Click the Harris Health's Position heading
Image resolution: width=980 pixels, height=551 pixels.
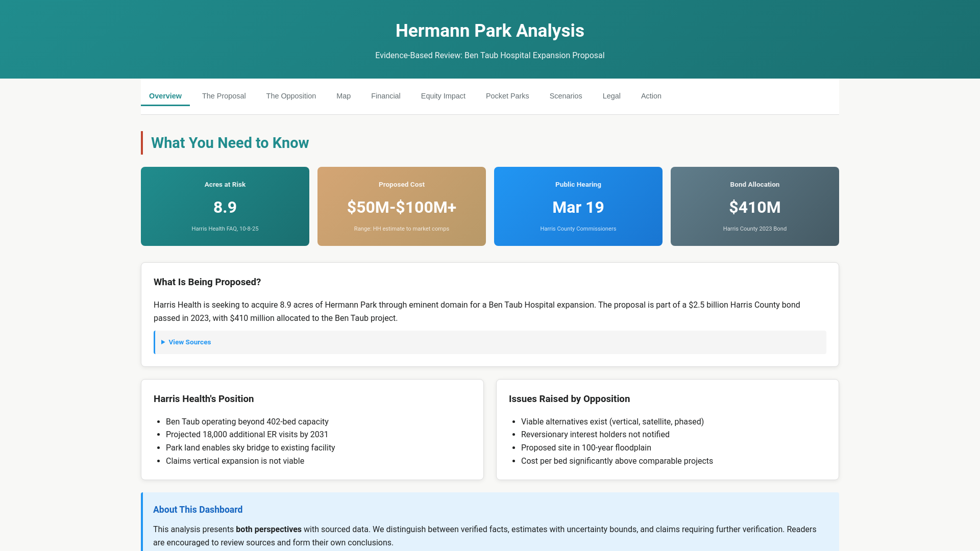[204, 399]
